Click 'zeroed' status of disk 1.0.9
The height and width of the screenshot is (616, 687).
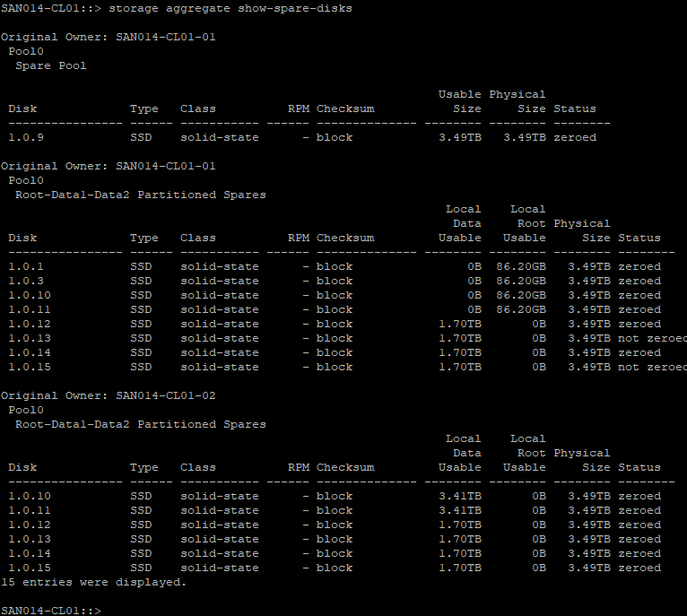coord(575,137)
